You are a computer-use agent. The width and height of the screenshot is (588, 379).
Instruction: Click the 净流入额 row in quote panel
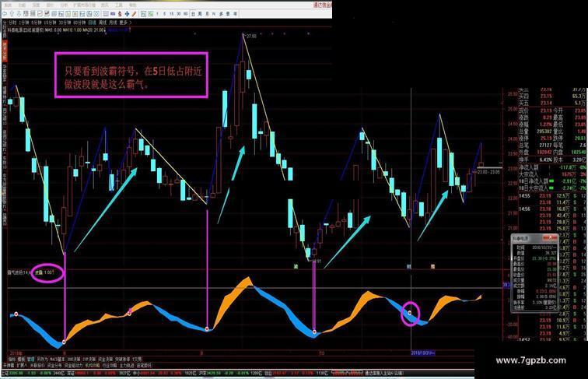[552, 167]
